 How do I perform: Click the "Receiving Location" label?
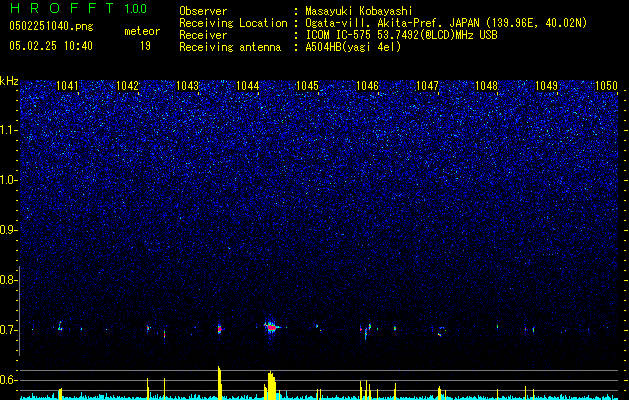233,23
